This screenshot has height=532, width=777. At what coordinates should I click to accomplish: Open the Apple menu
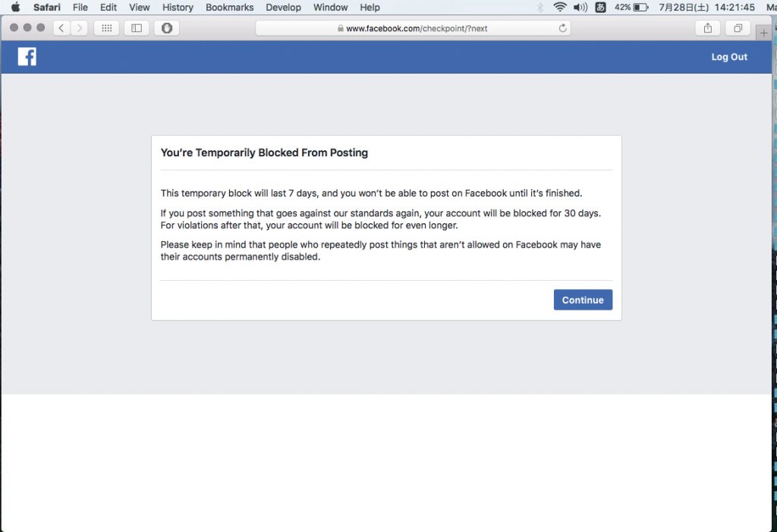click(x=15, y=8)
